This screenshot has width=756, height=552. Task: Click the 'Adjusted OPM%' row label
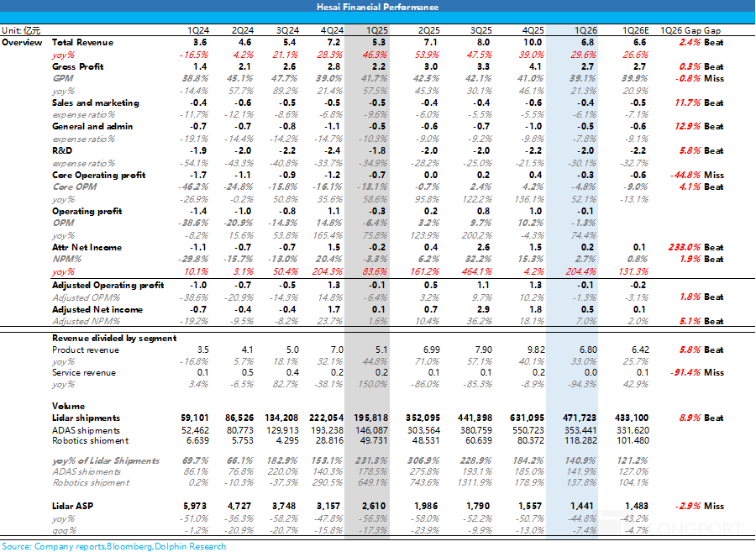(x=86, y=297)
